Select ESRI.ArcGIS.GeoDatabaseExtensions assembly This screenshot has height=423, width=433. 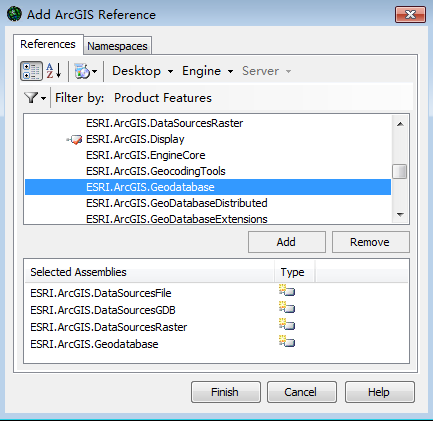click(x=177, y=219)
